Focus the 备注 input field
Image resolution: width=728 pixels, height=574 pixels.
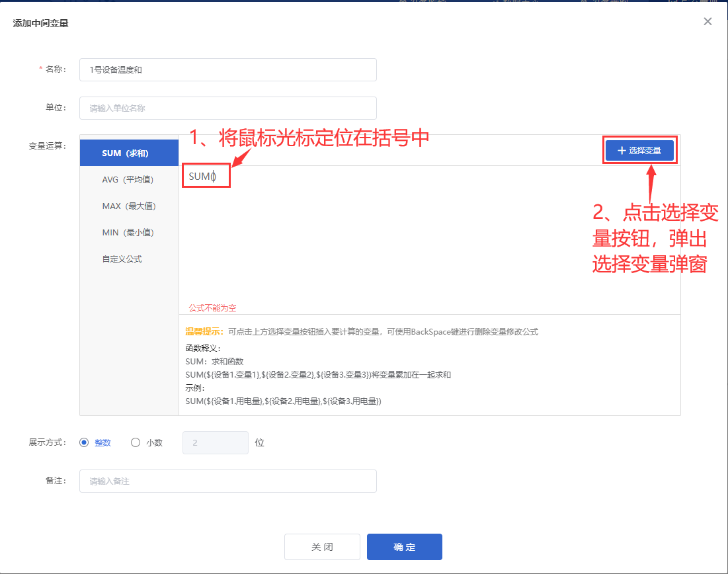228,481
